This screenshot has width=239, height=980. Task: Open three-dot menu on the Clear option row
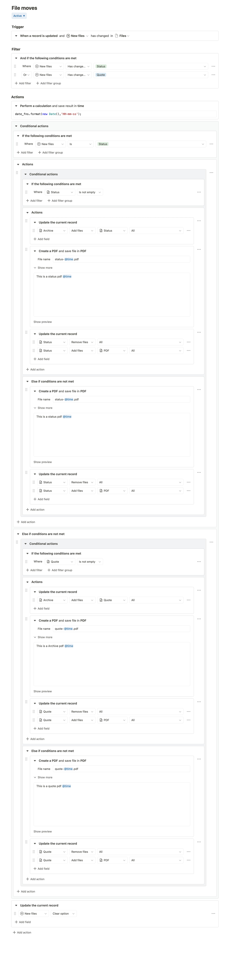click(213, 913)
